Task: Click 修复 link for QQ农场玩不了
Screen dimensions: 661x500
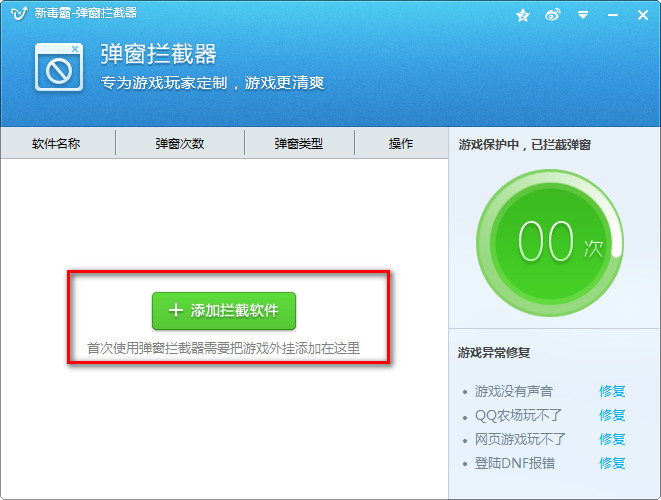Action: coord(612,415)
